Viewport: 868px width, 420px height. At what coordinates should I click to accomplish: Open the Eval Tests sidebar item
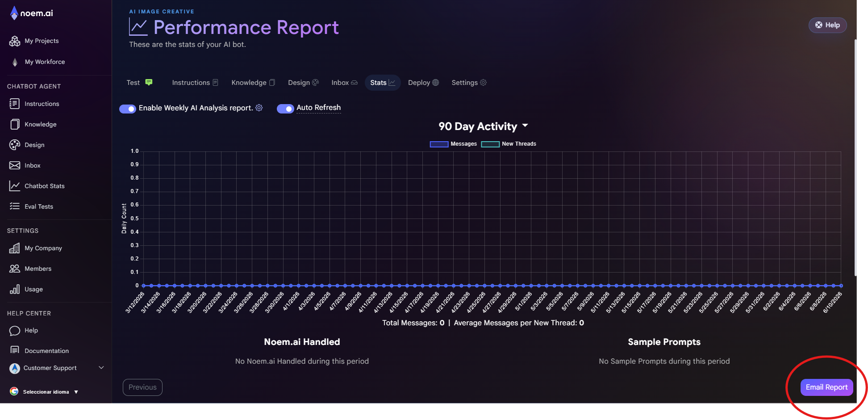point(31,206)
